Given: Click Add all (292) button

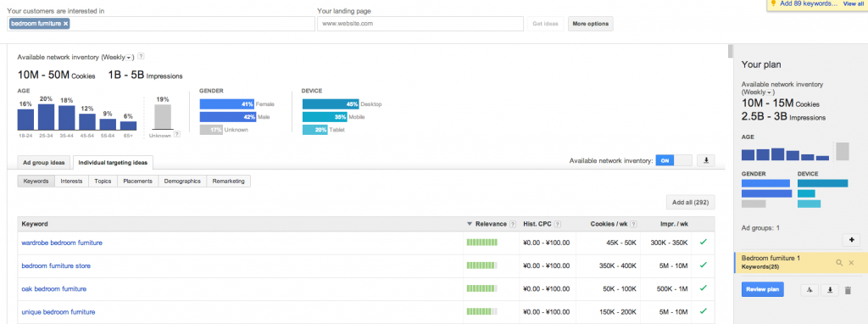Looking at the screenshot, I should coord(690,203).
